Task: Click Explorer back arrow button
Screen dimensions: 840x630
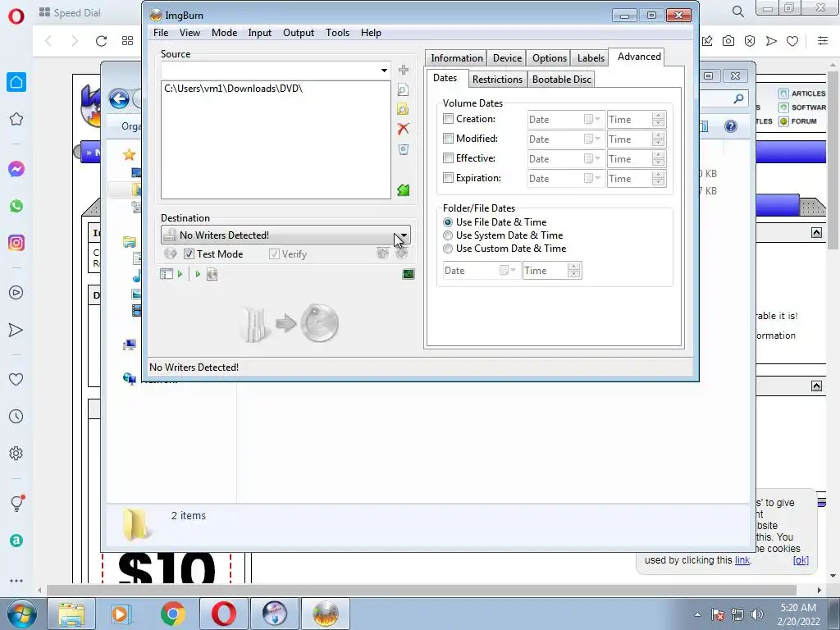Action: [x=119, y=98]
